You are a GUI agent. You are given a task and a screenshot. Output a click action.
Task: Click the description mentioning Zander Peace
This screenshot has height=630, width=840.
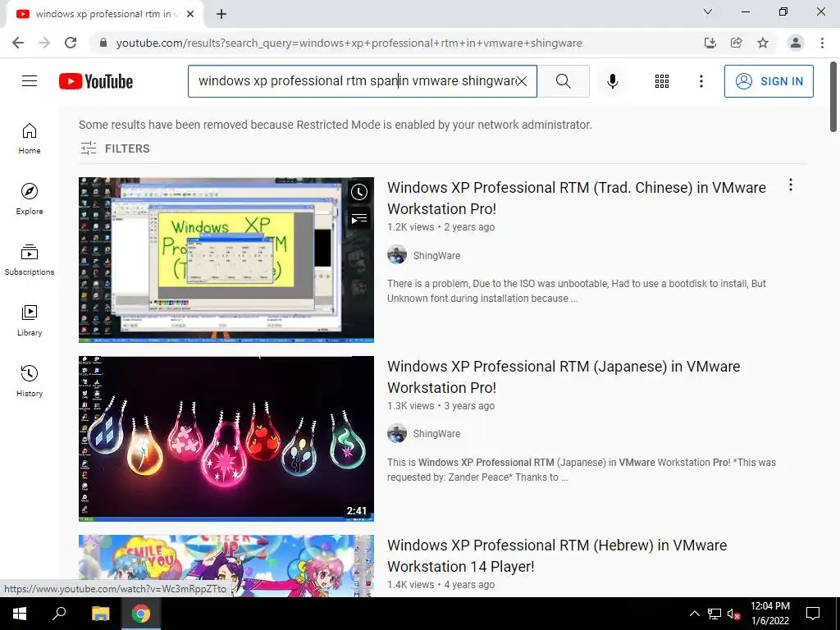[x=582, y=470]
